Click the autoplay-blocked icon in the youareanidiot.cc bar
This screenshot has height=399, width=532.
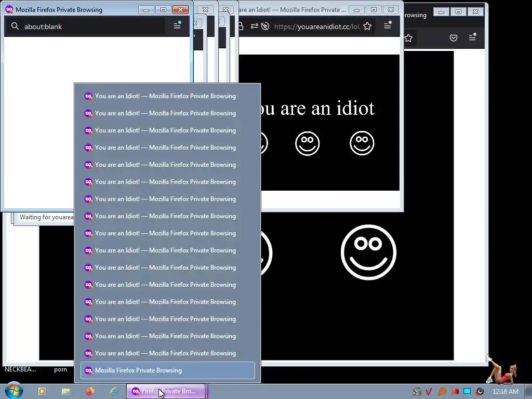(x=265, y=26)
